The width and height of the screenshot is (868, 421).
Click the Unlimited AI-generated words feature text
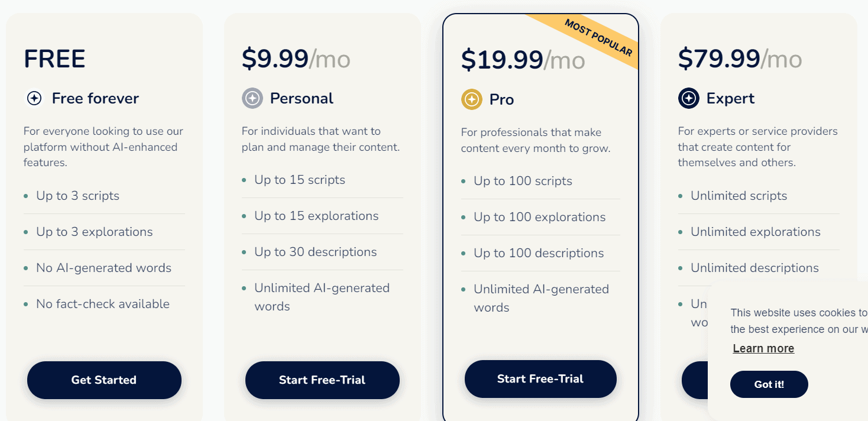click(x=541, y=297)
